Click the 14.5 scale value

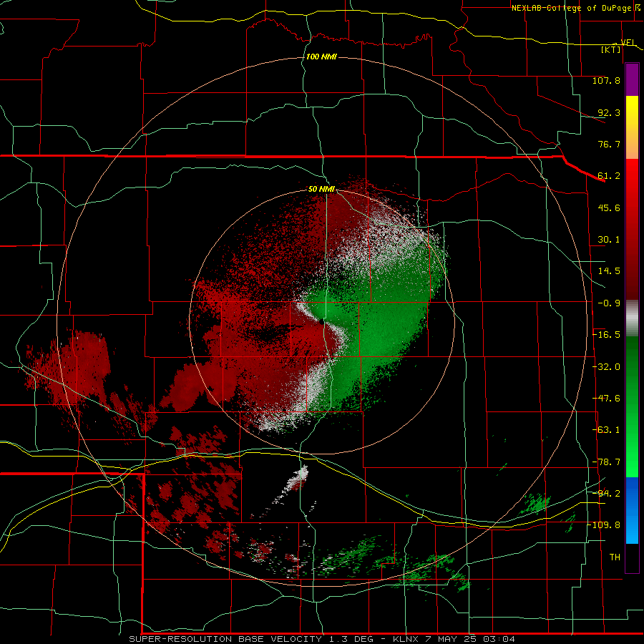pos(609,271)
